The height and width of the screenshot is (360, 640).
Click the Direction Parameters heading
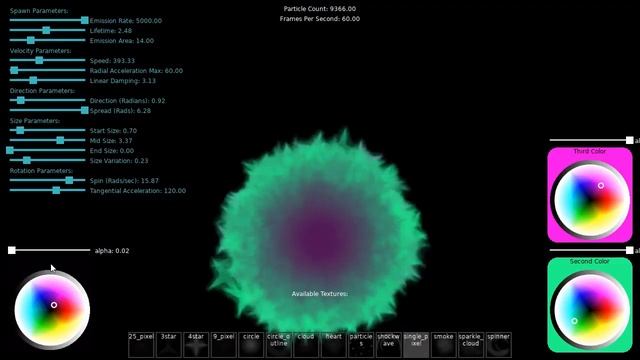pos(42,91)
